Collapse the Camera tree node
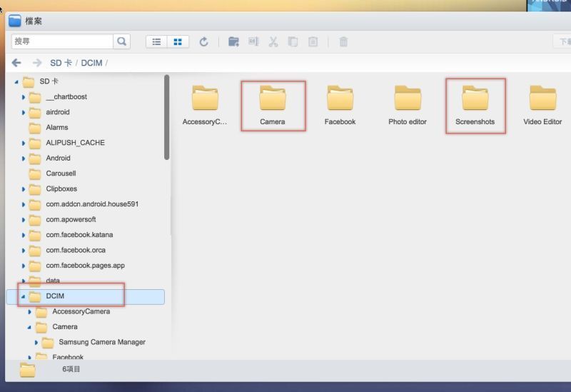The image size is (571, 392). [x=29, y=327]
